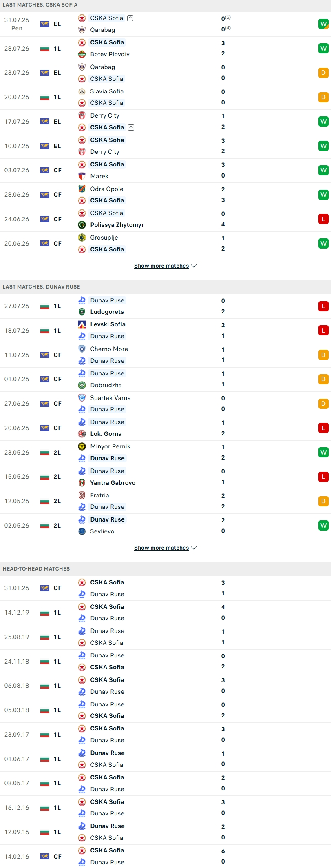The image size is (331, 868).
Task: Open the Yantra Gabrovo team link
Action: point(113,483)
